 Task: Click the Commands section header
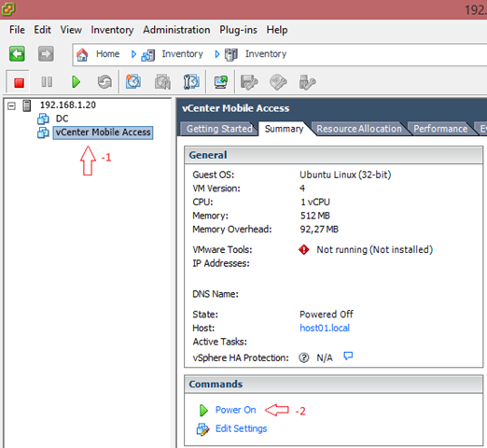pos(333,385)
